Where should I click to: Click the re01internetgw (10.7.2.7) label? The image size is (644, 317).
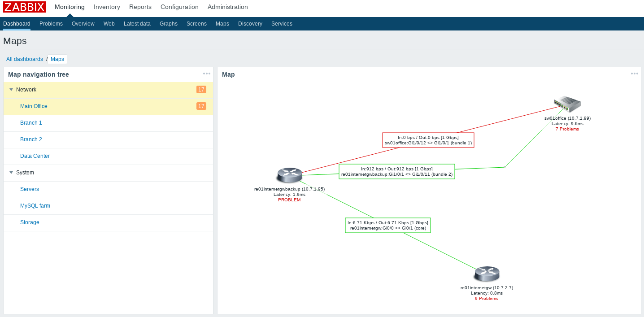pos(487,288)
